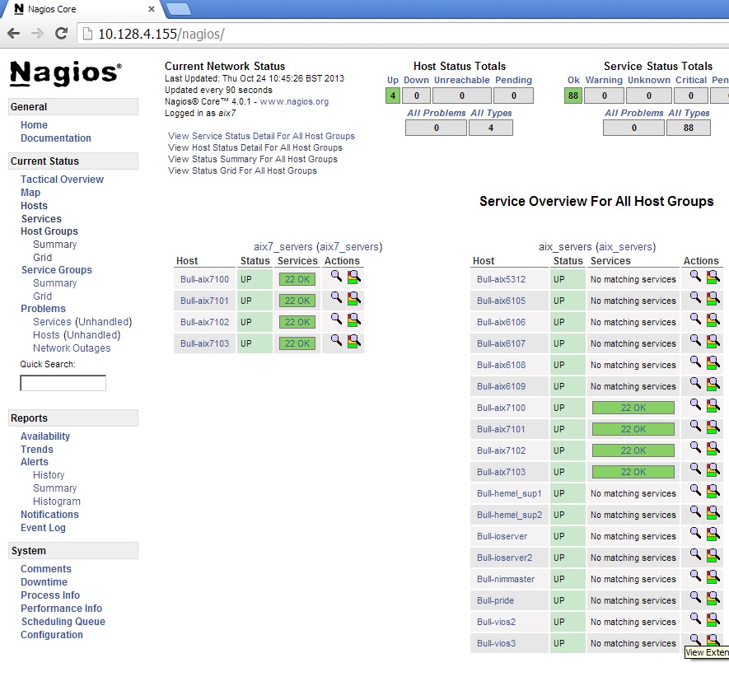Click service details icon for Bull-aix7103 in aix7_servers
Viewport: 729px width, 700px height.
click(x=353, y=340)
